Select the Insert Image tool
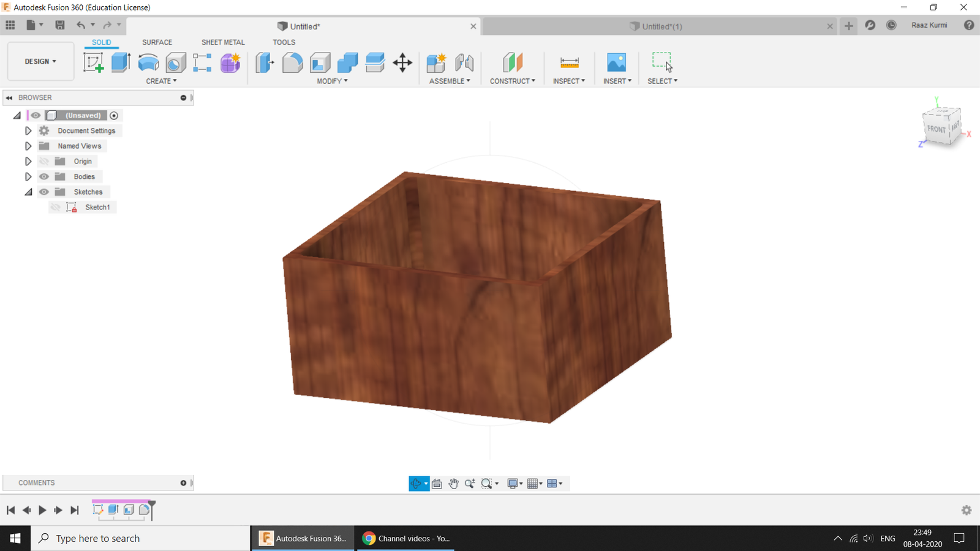Image resolution: width=980 pixels, height=551 pixels. pos(616,62)
